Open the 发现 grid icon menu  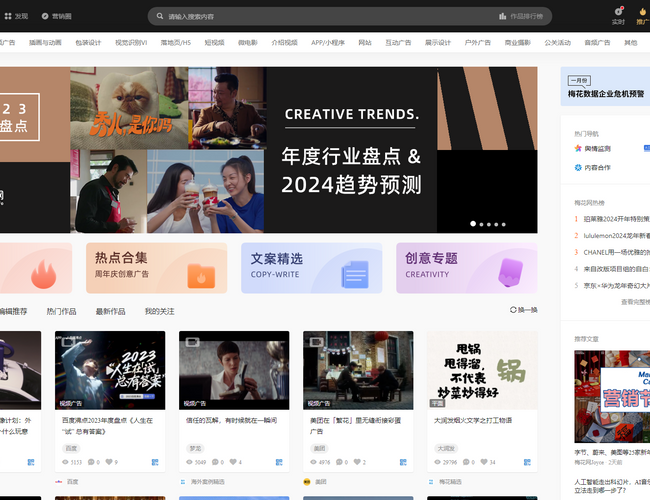[x=8, y=16]
